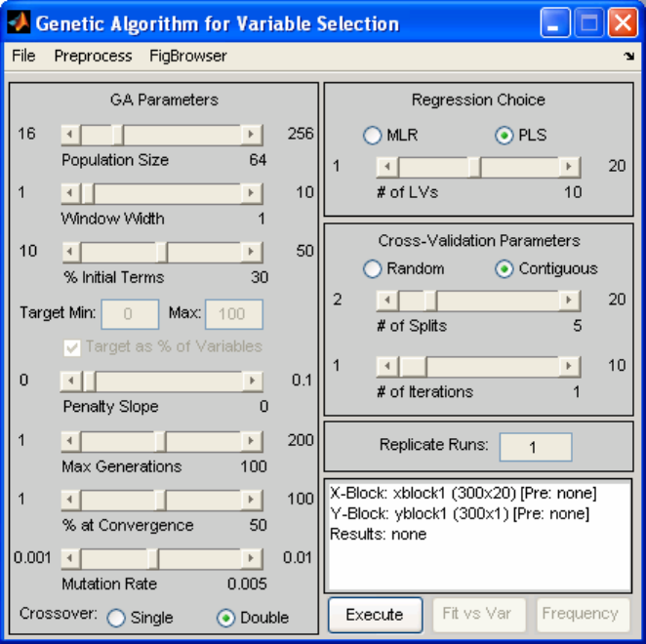Select the MLR regression option
The width and height of the screenshot is (646, 644).
point(372,136)
